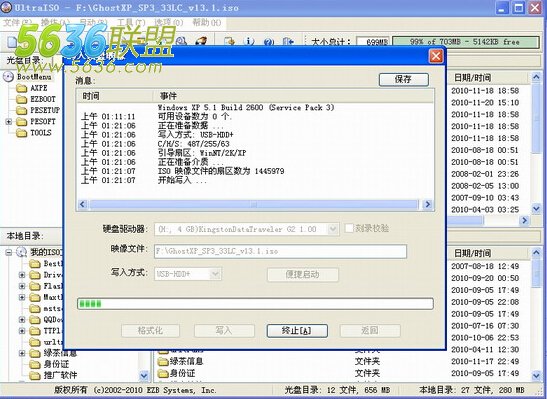Select 绿茶信息 folder in the bottom file list
Screen dimensions: 547x399
(180, 361)
